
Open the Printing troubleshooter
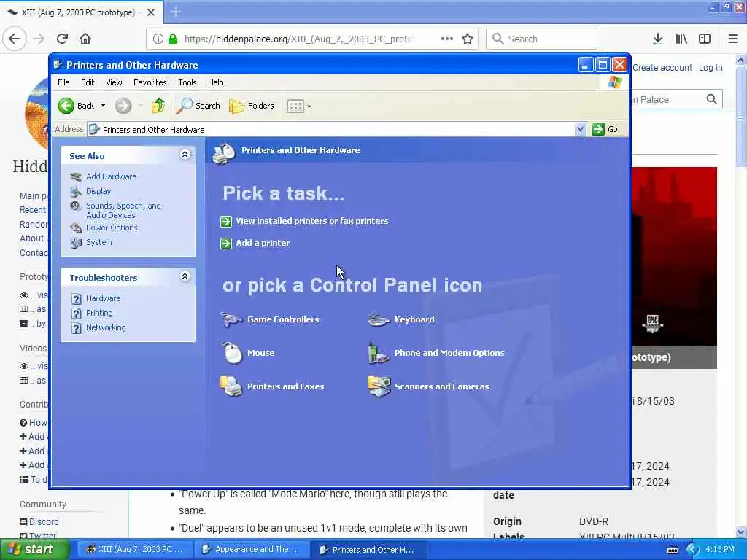[x=99, y=313]
